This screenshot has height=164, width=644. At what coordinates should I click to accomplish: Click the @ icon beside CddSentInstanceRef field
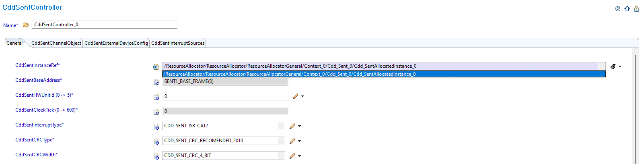point(156,67)
